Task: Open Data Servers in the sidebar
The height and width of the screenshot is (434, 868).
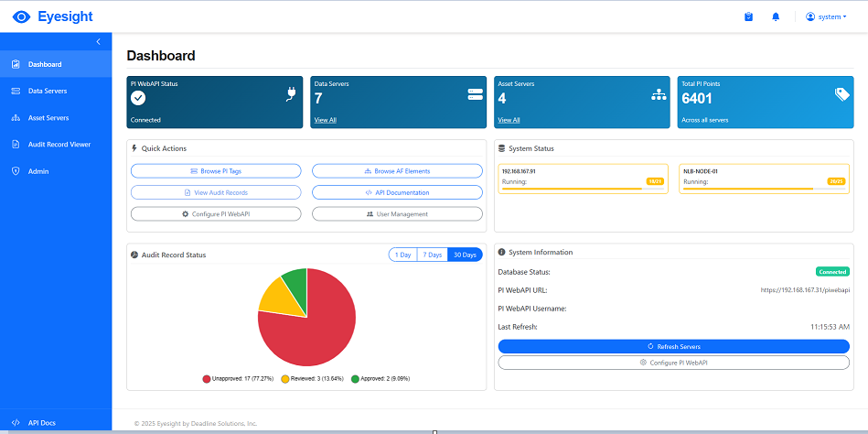Action: click(47, 91)
